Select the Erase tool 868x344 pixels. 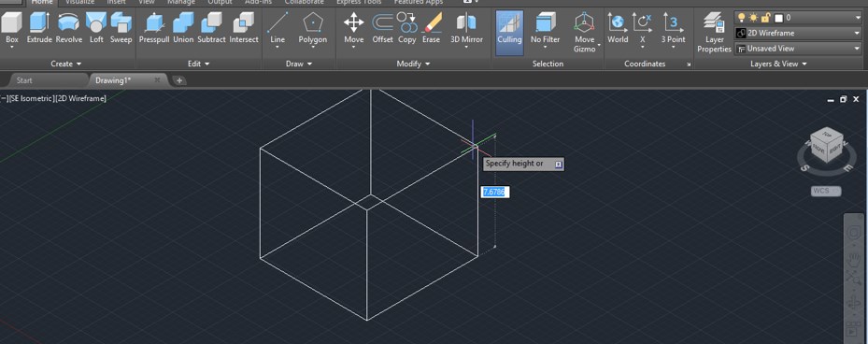pos(432,28)
